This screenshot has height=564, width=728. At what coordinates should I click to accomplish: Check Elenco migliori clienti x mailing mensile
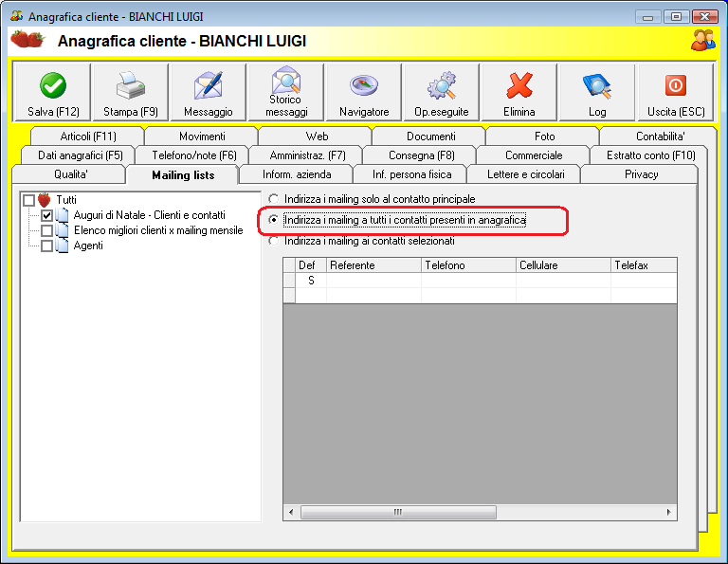coord(46,230)
